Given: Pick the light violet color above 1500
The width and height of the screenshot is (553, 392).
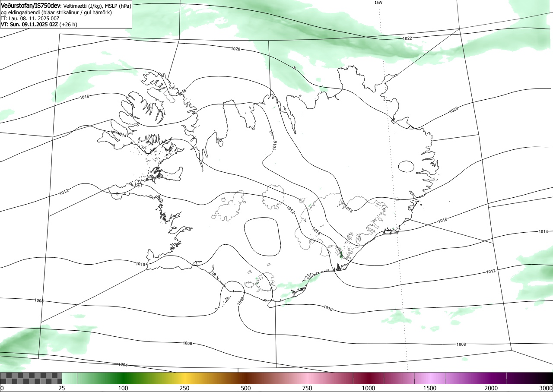Looking at the screenshot, I should click(x=430, y=378).
